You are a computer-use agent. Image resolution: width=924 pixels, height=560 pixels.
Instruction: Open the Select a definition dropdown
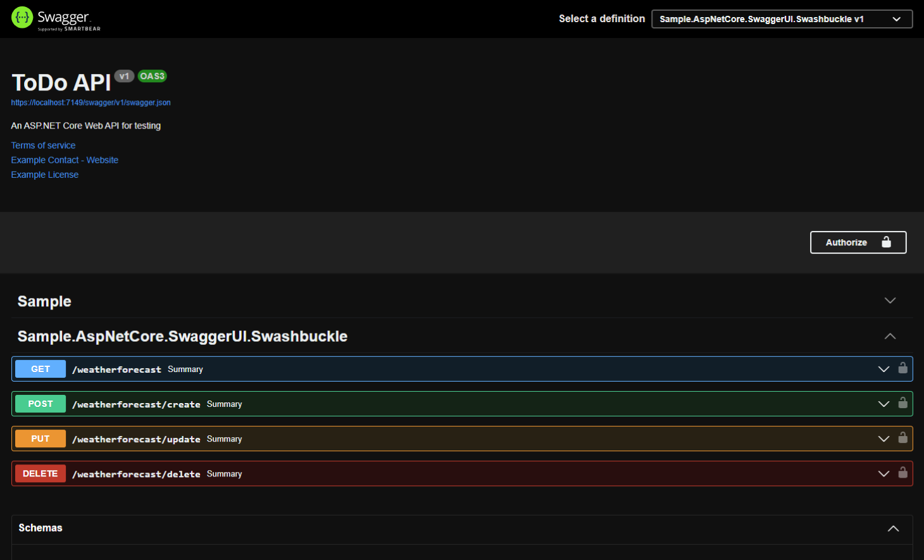pyautogui.click(x=782, y=19)
